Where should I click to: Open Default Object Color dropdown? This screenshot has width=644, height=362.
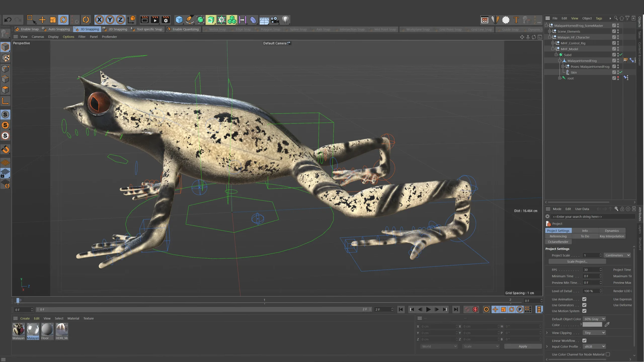coord(594,319)
